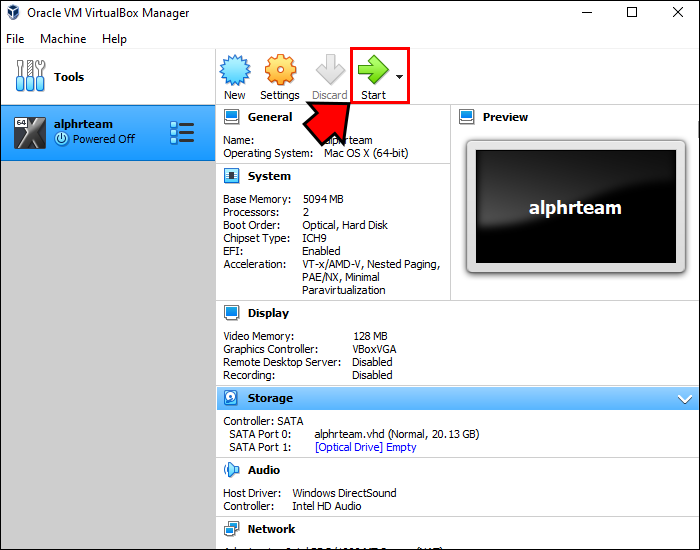Open the File menu
Viewport: 700px width, 550px height.
tap(15, 39)
